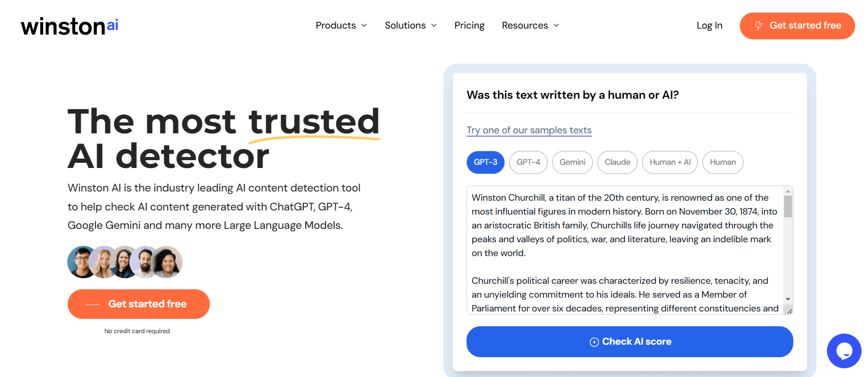Click Try one of our samples texts link
The height and width of the screenshot is (377, 868).
tap(529, 130)
